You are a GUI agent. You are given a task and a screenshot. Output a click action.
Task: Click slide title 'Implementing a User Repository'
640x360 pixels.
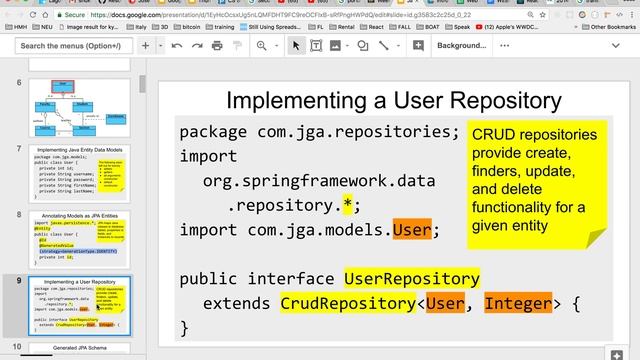pos(394,100)
